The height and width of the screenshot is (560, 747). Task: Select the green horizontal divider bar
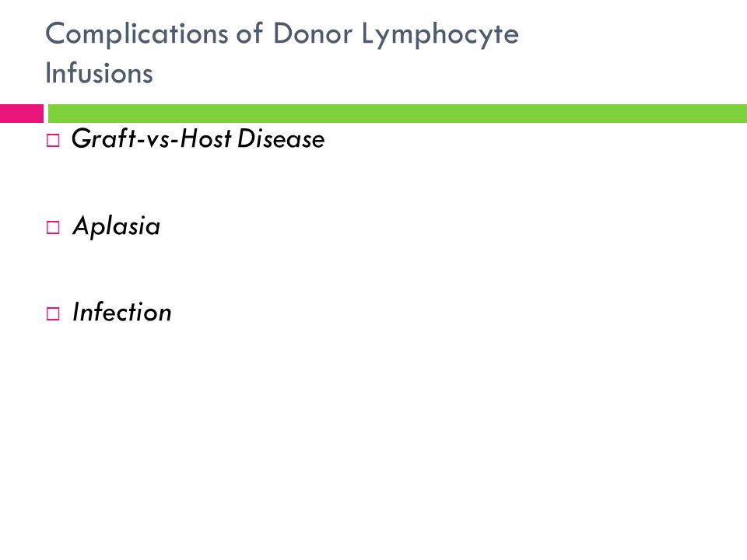[398, 114]
